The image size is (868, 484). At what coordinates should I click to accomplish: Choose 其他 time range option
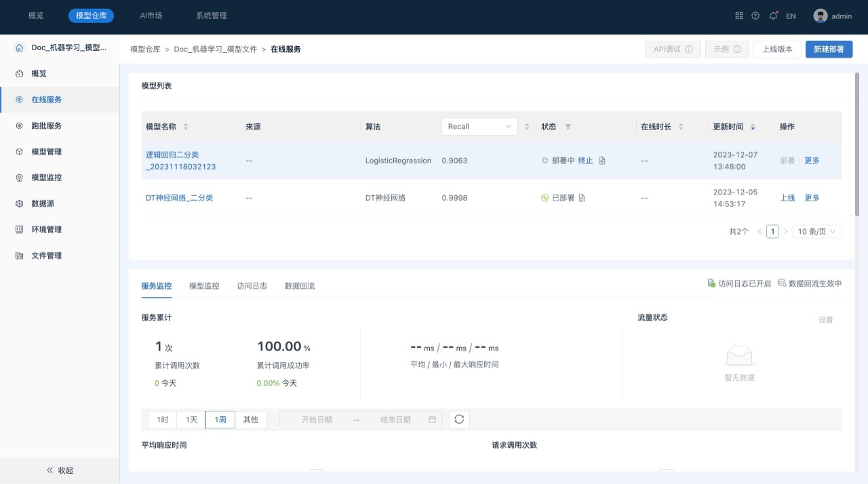(250, 420)
